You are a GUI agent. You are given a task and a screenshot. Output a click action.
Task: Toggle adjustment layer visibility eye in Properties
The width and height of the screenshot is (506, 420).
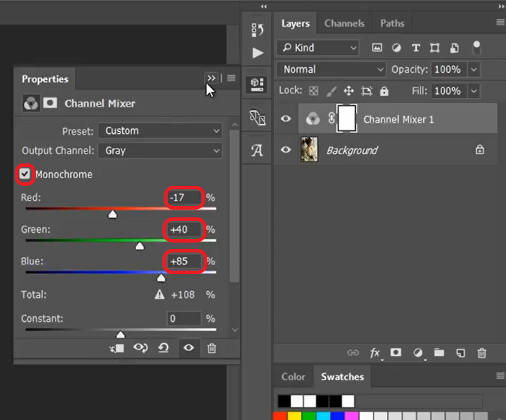pyautogui.click(x=189, y=348)
